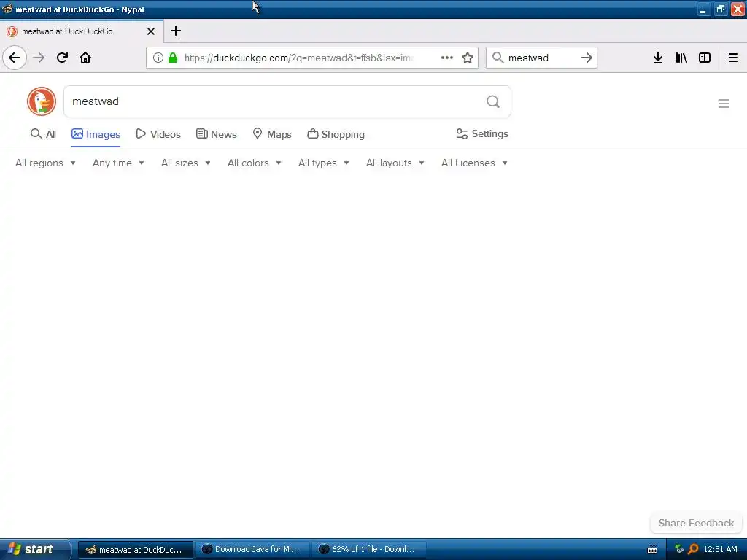
Task: Go back with the browser back arrow
Action: (x=15, y=58)
